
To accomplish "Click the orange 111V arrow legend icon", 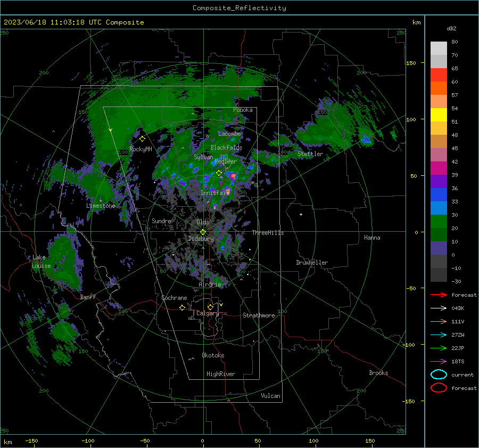I will 439,321.
